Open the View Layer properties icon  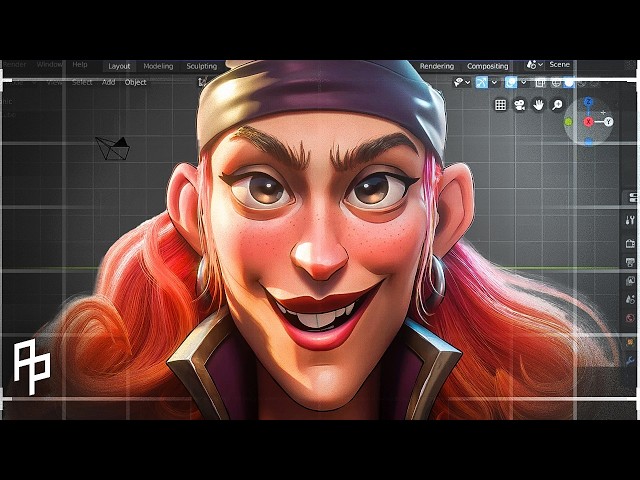tap(630, 281)
